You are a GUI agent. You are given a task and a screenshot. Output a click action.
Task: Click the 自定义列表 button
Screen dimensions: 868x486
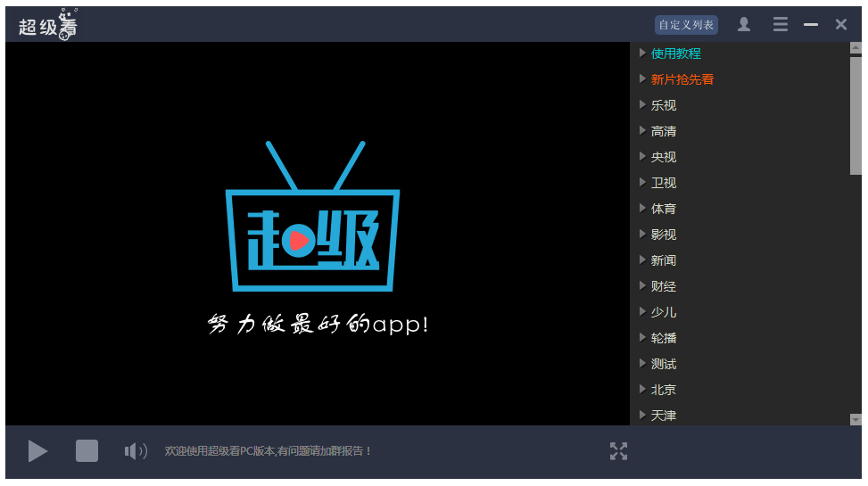coord(686,25)
